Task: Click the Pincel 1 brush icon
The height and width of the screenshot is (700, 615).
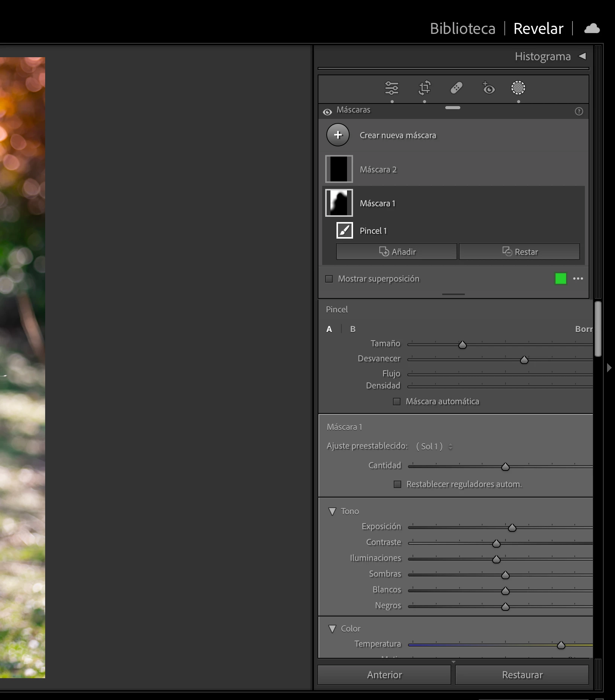Action: [x=344, y=230]
